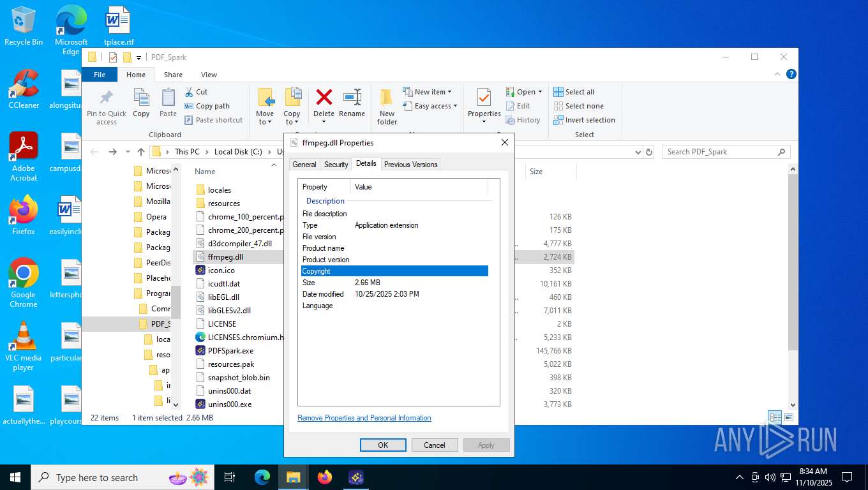Click Select all in ribbon

pos(574,92)
